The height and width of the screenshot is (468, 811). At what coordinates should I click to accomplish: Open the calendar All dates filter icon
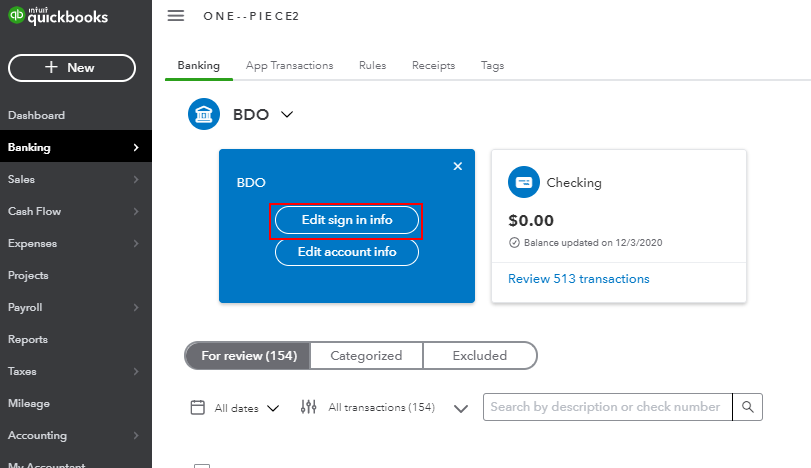click(x=198, y=407)
